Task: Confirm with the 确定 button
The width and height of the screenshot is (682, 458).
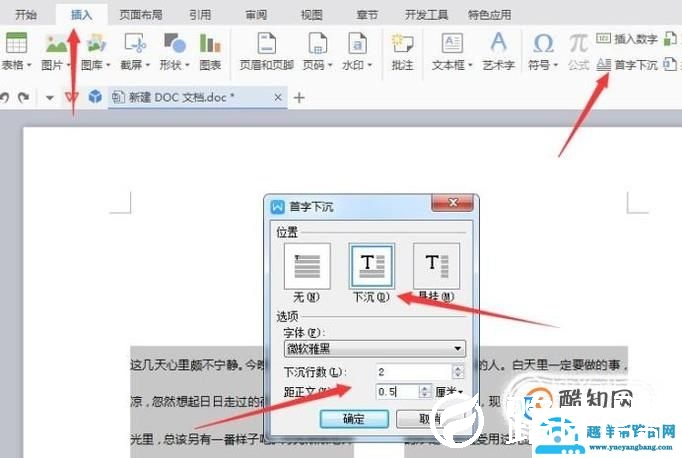Action: point(354,419)
